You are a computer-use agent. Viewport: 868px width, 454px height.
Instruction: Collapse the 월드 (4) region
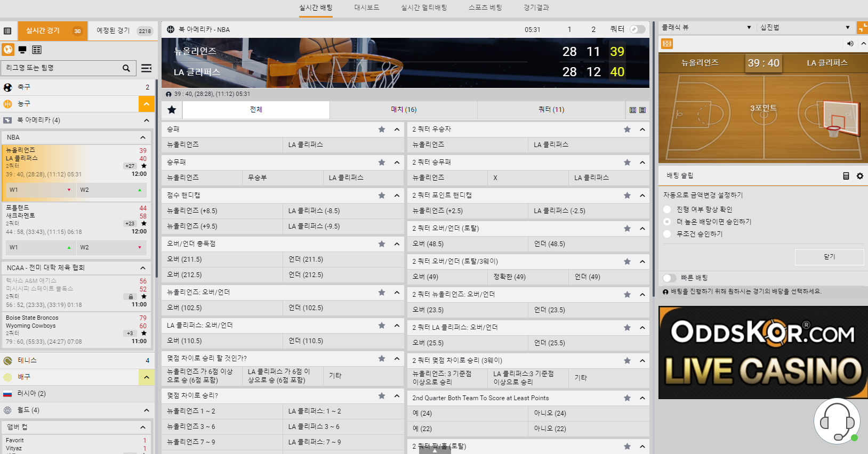point(146,410)
